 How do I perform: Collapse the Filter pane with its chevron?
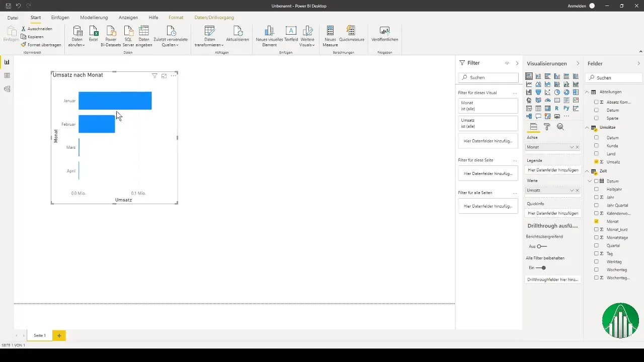517,63
